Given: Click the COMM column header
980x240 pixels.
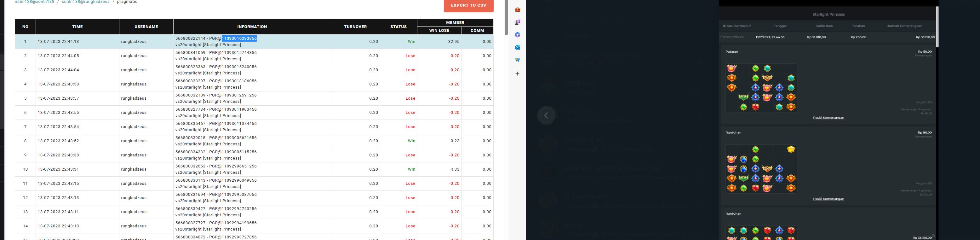Looking at the screenshot, I should click(477, 31).
